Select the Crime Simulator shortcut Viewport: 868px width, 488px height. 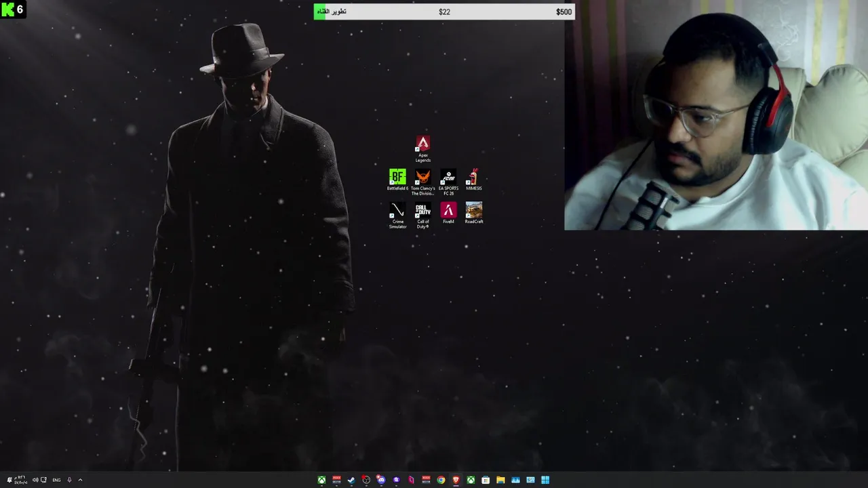coord(397,216)
